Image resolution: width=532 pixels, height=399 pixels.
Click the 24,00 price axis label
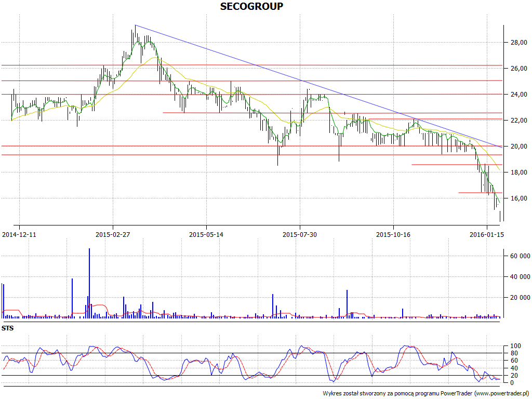click(x=519, y=95)
